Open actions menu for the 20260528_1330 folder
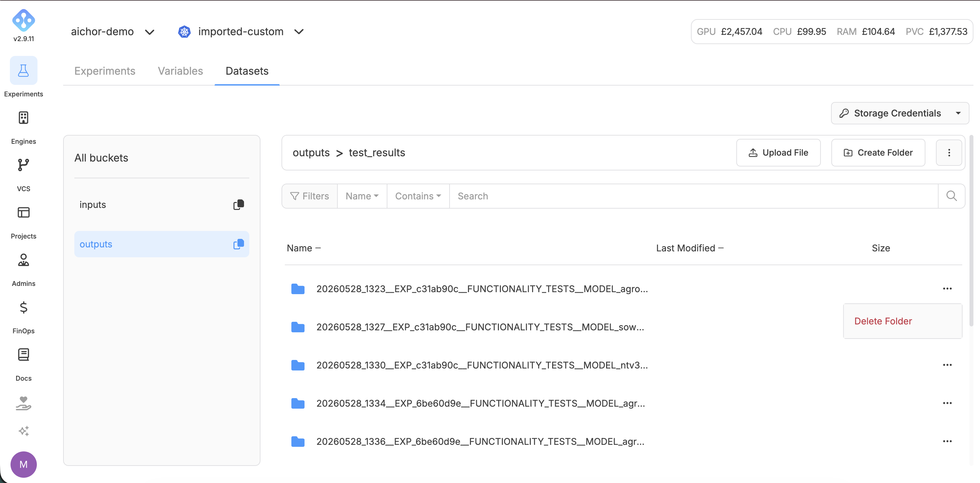 coord(947,365)
